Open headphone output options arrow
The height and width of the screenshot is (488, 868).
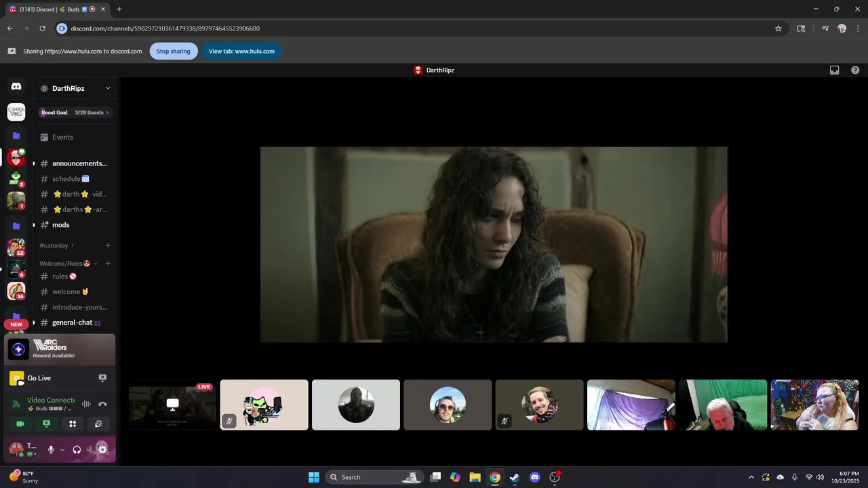(88, 449)
